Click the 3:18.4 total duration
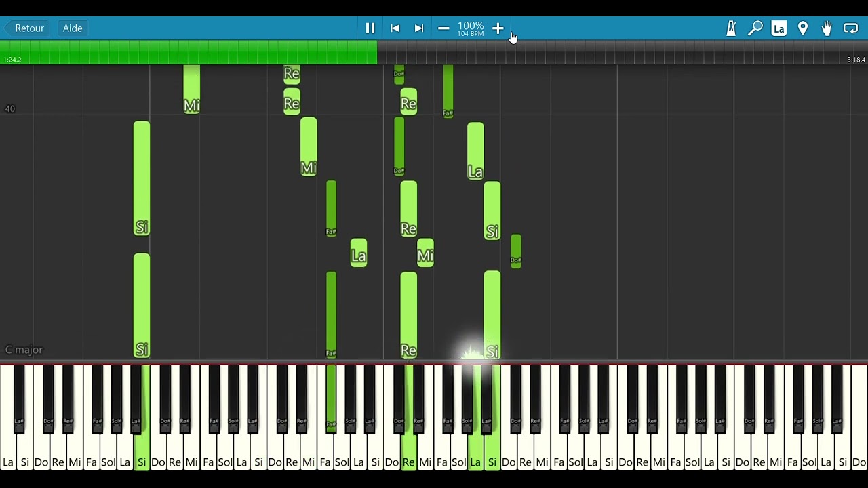 coord(856,60)
